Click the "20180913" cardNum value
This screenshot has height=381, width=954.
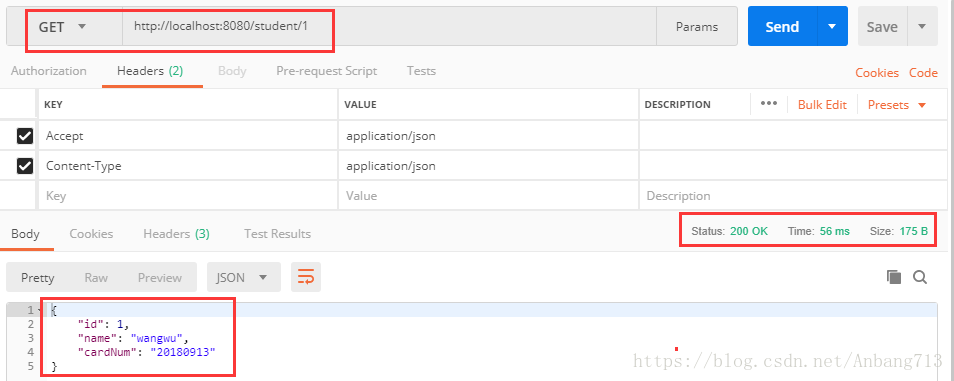tap(183, 352)
